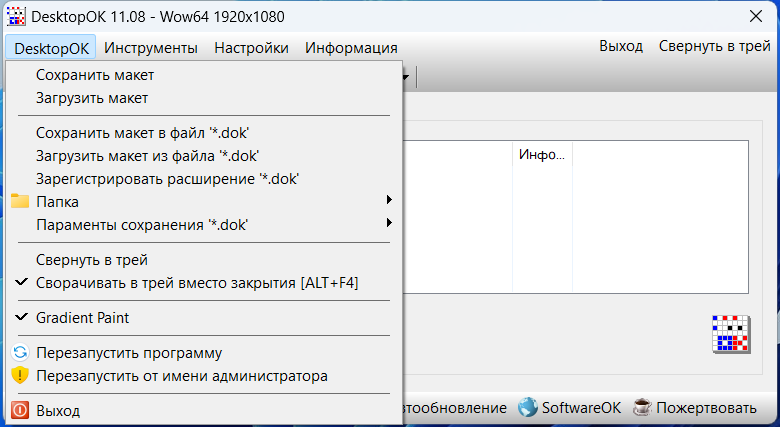
Task: Expand the Папка submenu arrow
Action: coord(389,200)
